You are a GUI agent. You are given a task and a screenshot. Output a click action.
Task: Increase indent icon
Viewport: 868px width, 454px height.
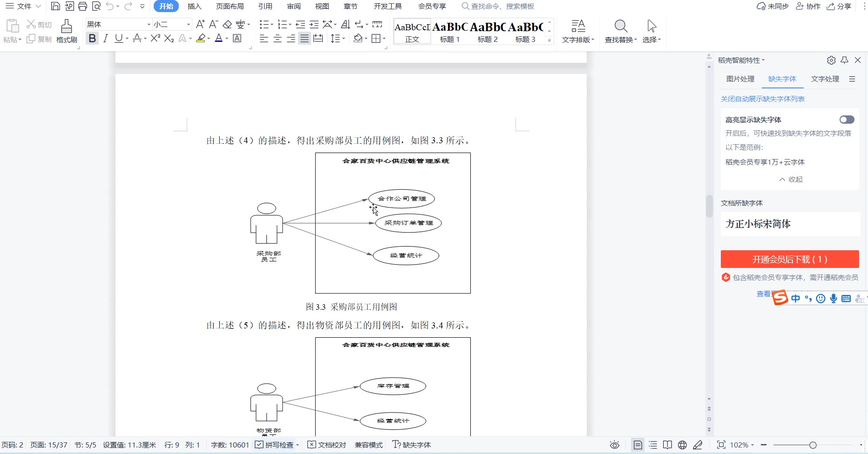[x=314, y=24]
